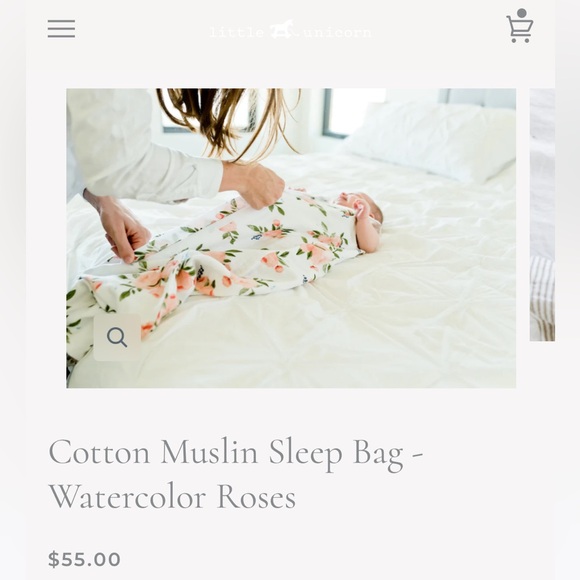Click the 'unicorn' word in header logo

pyautogui.click(x=337, y=33)
